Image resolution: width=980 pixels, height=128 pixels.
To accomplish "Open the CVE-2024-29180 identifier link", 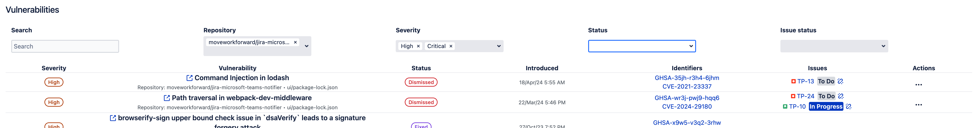I will click(x=687, y=107).
